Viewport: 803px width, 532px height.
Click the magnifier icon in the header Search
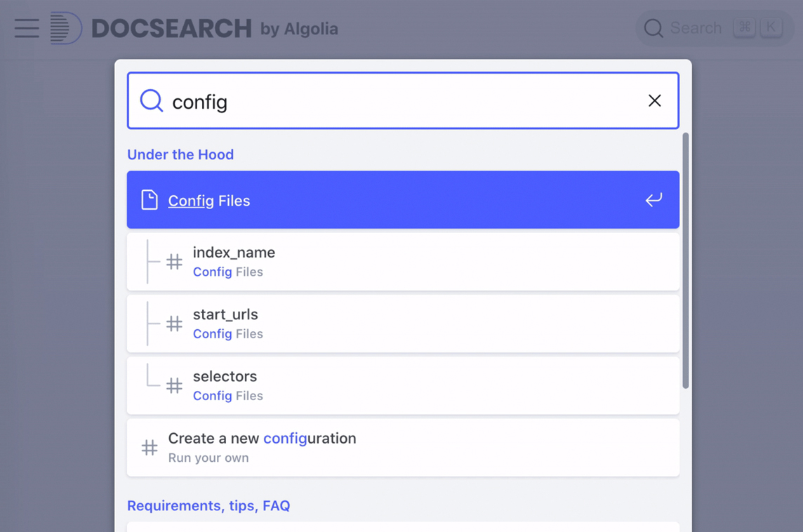tap(653, 28)
